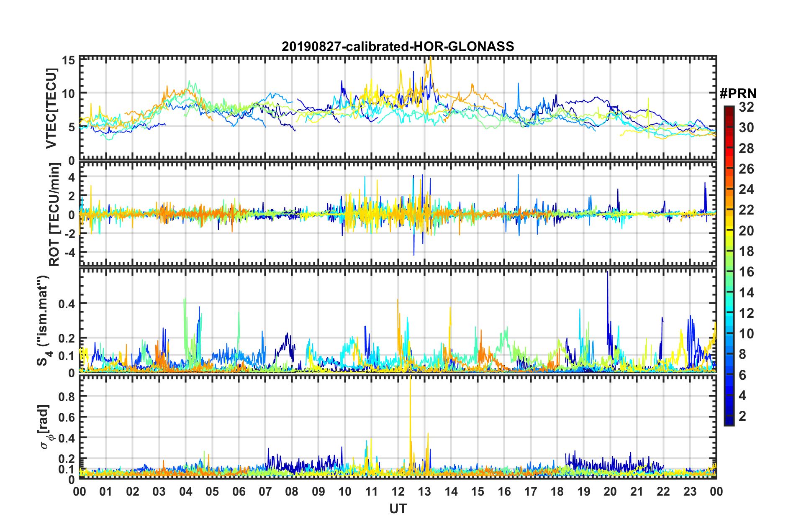Select colorbar tick label "24"
Screen dimensions: 796x532
tap(747, 189)
